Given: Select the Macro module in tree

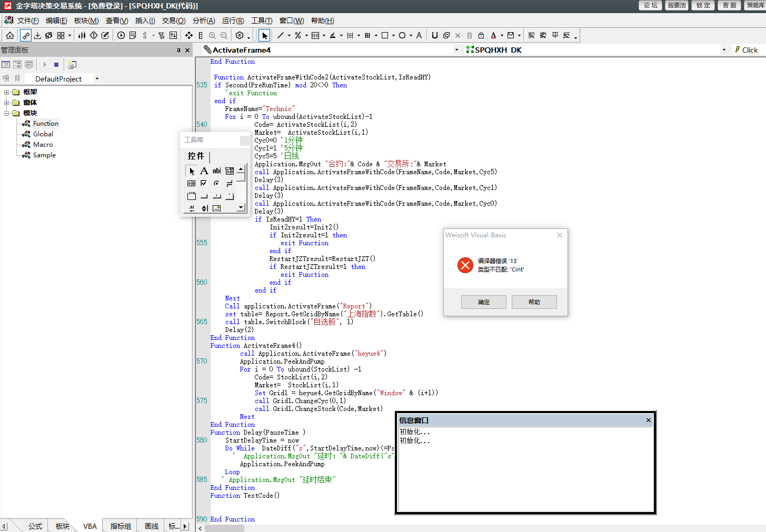Looking at the screenshot, I should [43, 145].
